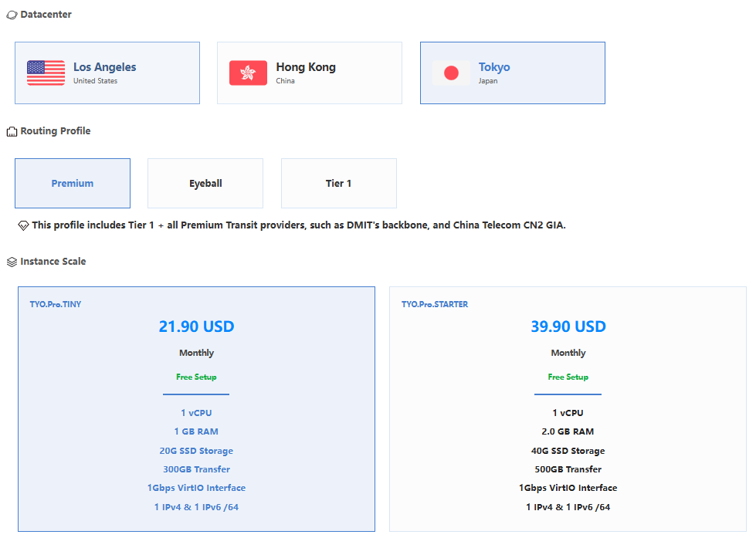This screenshot has height=538, width=756.
Task: Pick the Hong Kong datacenter label
Action: point(306,67)
